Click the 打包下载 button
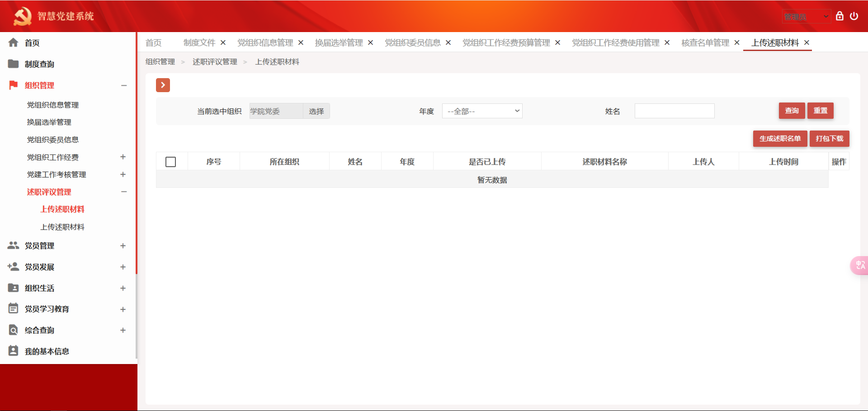Image resolution: width=868 pixels, height=411 pixels. click(x=830, y=139)
